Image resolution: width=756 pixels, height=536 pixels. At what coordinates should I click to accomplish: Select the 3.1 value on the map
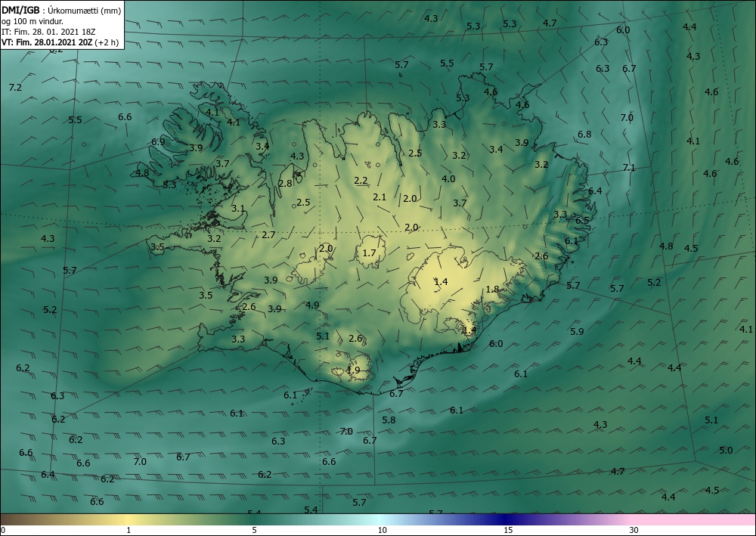(237, 209)
